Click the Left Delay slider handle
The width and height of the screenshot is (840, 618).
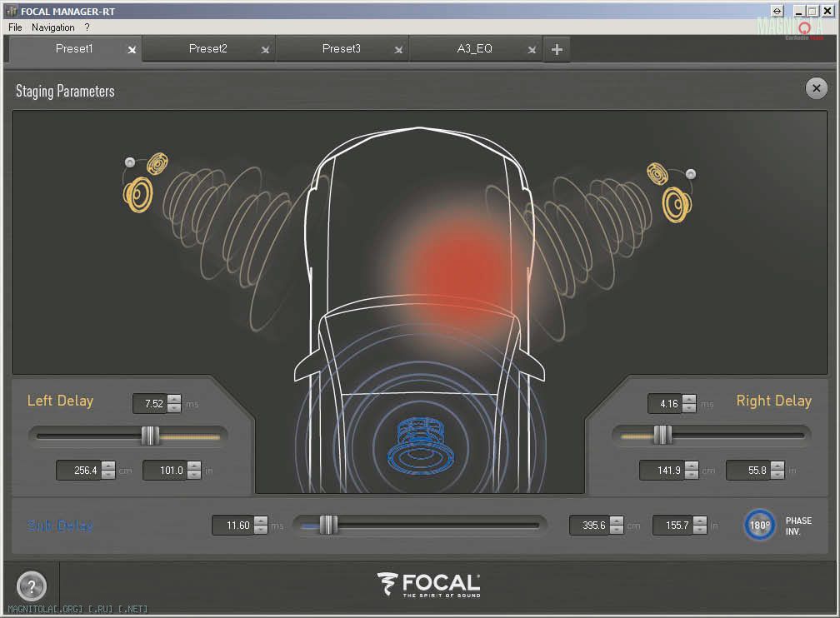[x=151, y=436]
